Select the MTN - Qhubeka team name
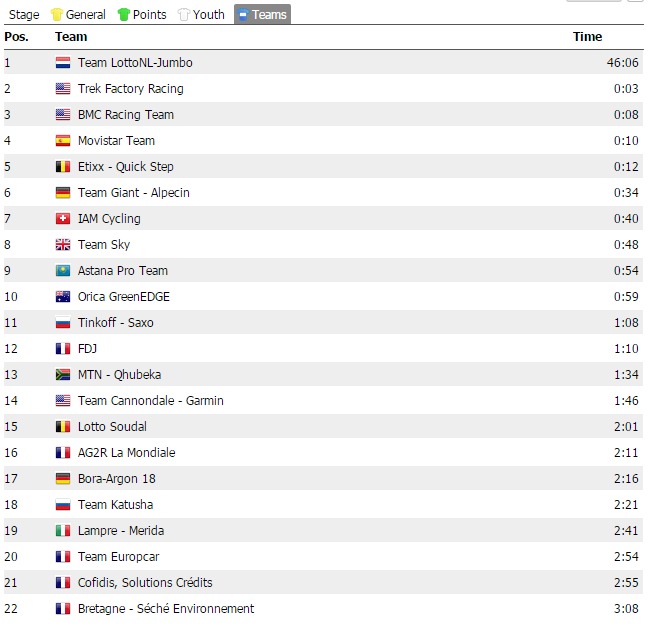 tap(119, 375)
